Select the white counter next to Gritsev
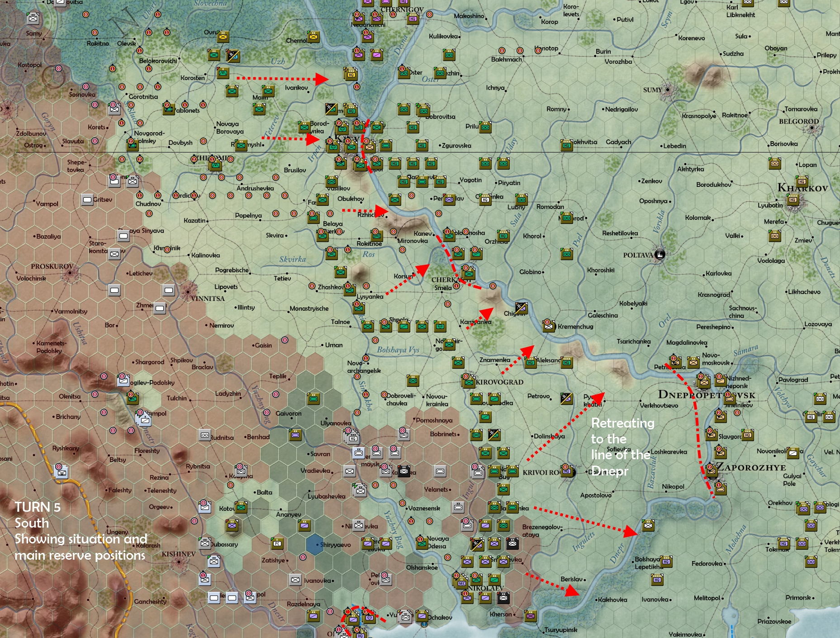This screenshot has height=638, width=840. click(x=87, y=200)
